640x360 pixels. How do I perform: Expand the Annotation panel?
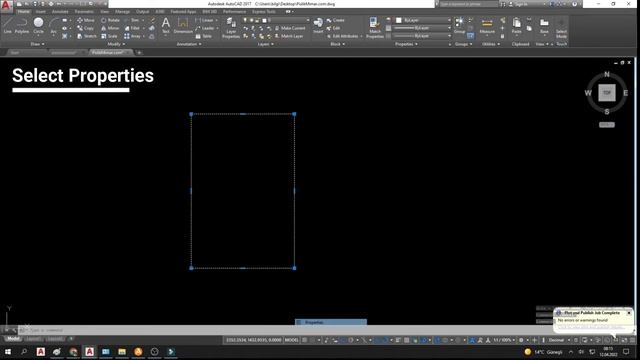(x=189, y=44)
